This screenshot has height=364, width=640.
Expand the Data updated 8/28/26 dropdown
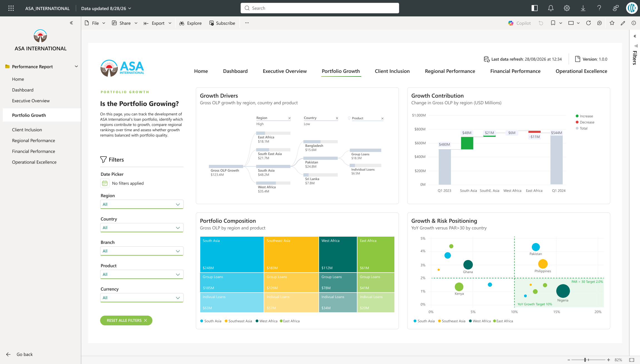(x=106, y=8)
